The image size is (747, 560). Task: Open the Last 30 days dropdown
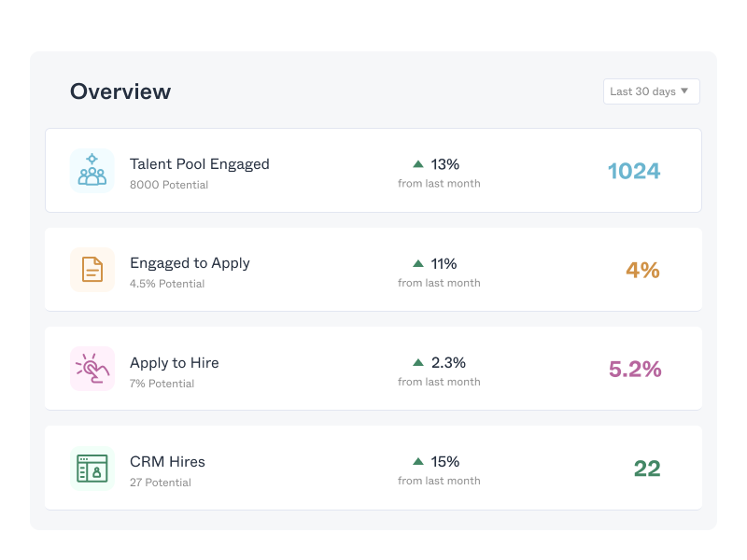click(x=651, y=91)
